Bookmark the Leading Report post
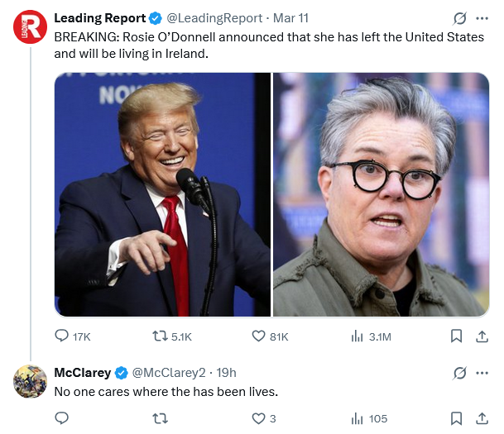The width and height of the screenshot is (504, 434). tap(456, 336)
